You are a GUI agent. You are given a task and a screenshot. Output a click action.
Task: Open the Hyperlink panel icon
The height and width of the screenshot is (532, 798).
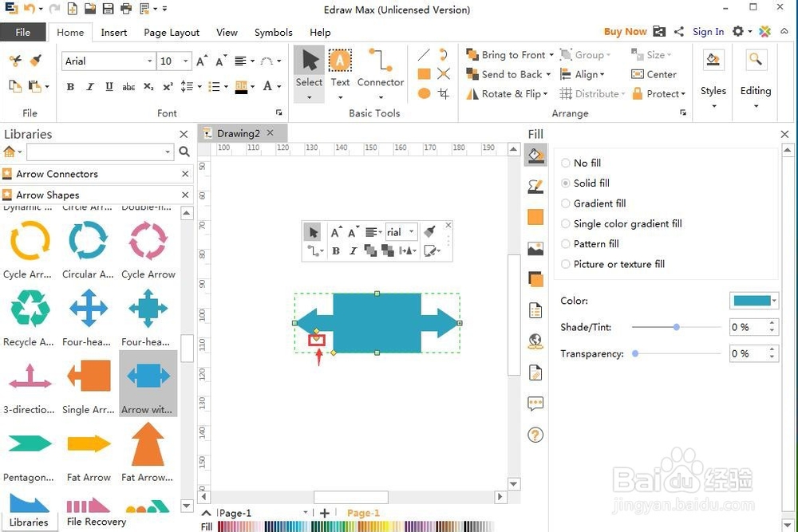535,341
